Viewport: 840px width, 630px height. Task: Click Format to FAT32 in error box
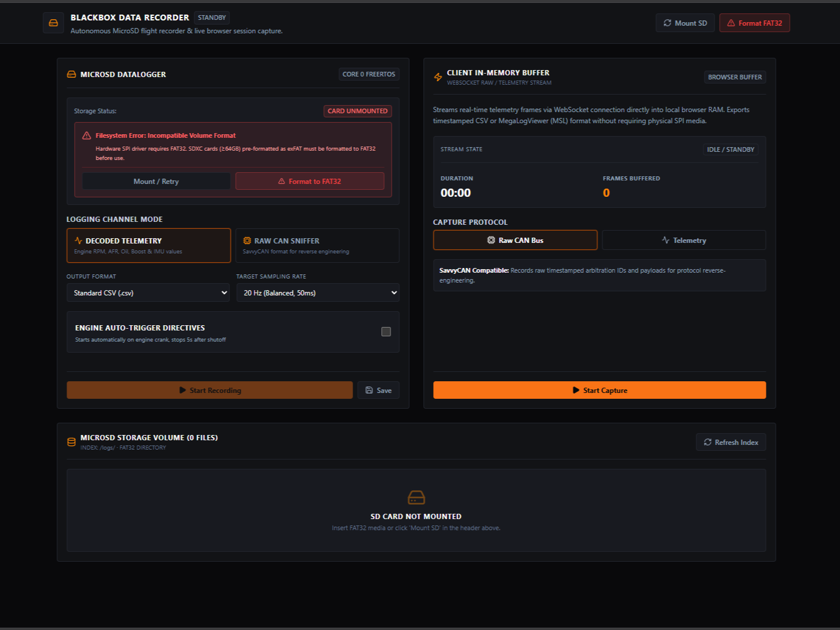[309, 181]
